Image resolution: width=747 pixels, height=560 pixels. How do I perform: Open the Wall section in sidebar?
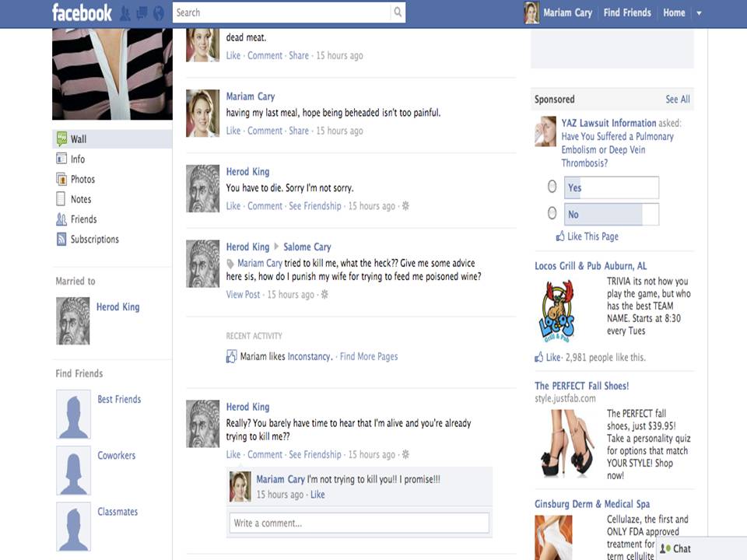click(112, 139)
